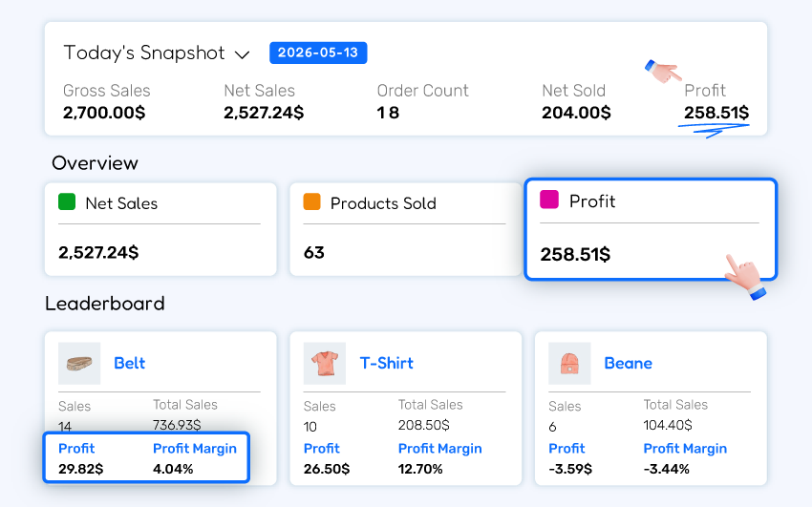This screenshot has height=507, width=812.
Task: Click the Total Sales label on Belt card
Action: (185, 405)
